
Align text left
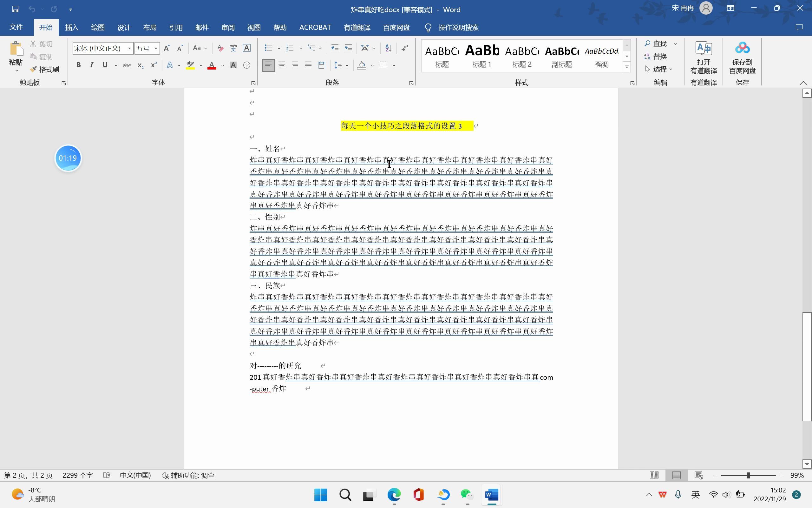coord(268,65)
